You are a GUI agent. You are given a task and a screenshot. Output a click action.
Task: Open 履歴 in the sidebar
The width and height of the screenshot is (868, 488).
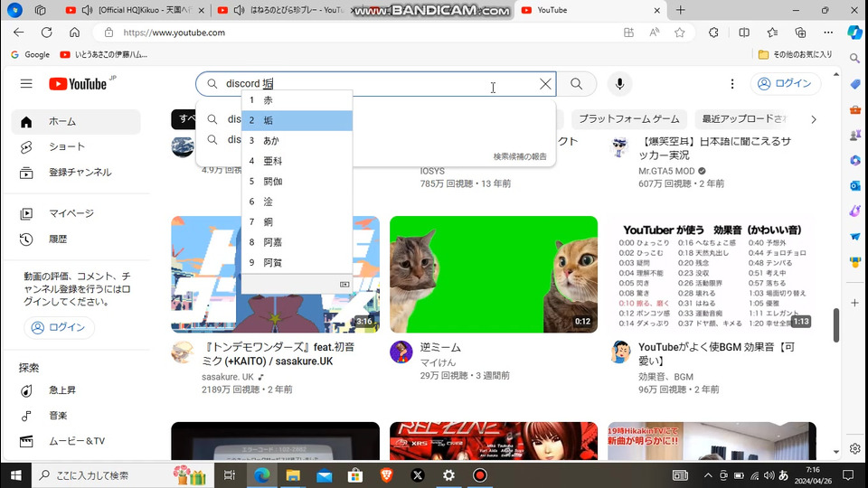76,239
